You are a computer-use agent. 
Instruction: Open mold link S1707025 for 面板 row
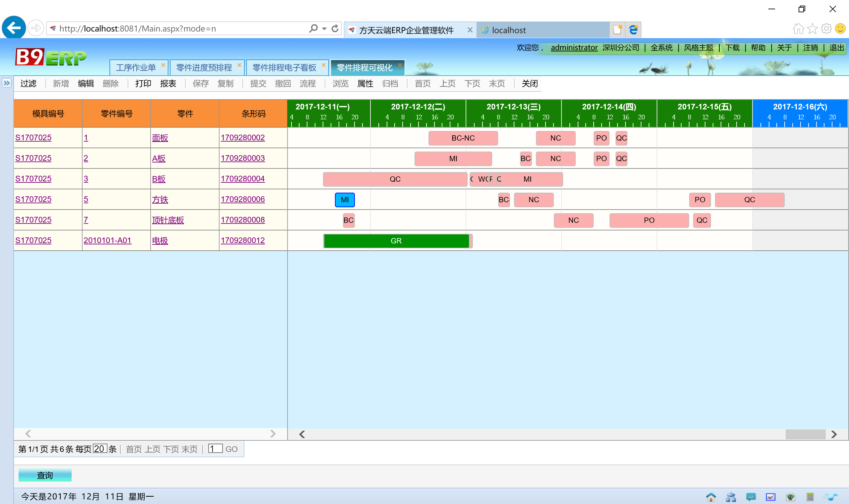[x=33, y=138]
